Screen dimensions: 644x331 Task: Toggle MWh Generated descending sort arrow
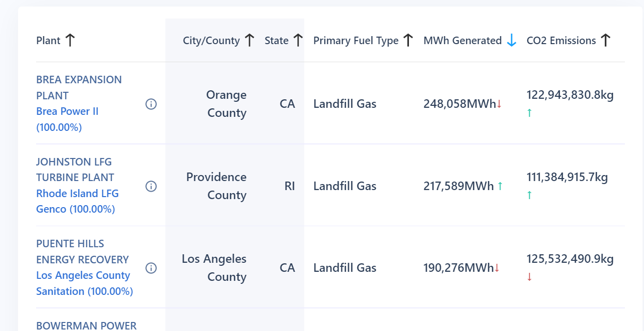[511, 41]
